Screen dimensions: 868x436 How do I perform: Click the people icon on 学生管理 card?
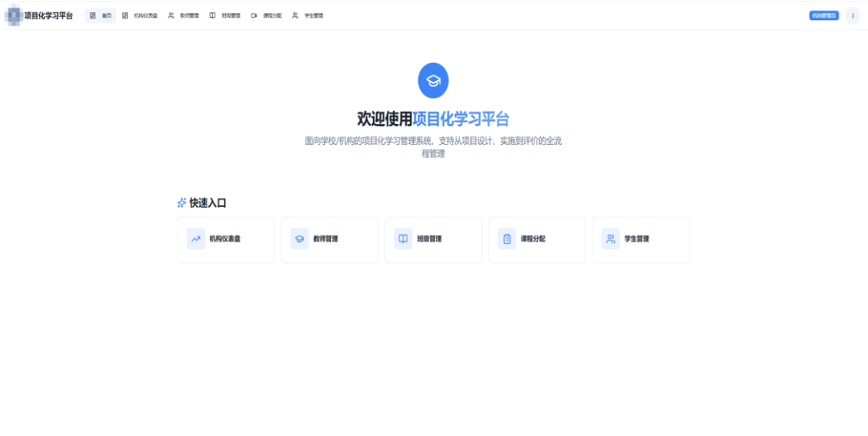pyautogui.click(x=611, y=239)
